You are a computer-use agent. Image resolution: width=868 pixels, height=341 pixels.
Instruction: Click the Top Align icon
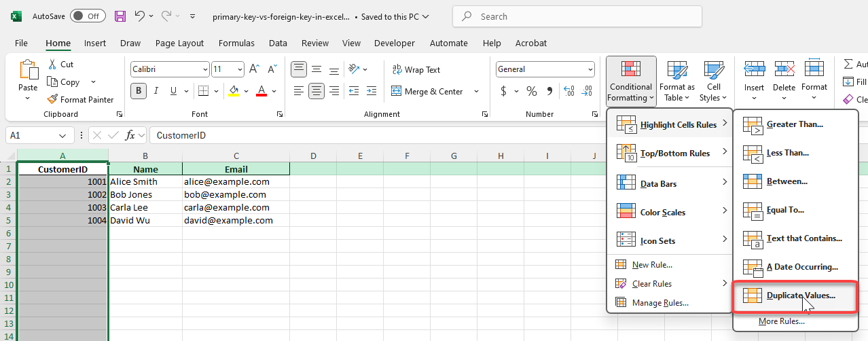[x=299, y=69]
